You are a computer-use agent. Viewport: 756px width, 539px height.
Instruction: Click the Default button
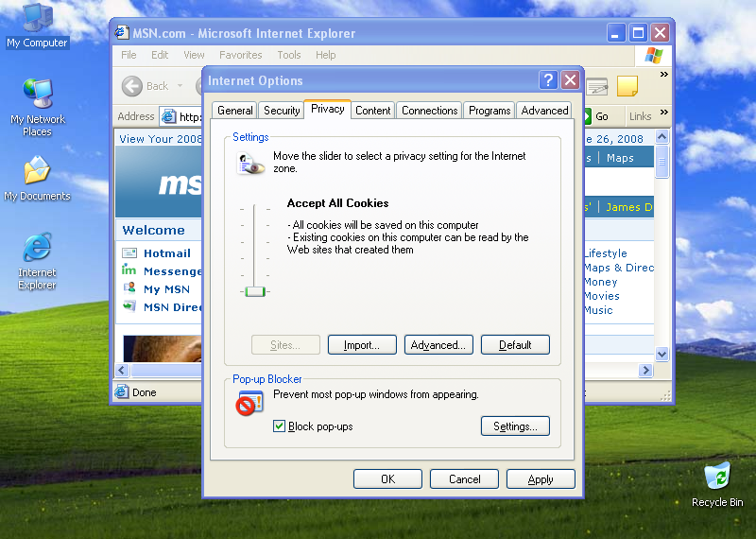coord(515,345)
